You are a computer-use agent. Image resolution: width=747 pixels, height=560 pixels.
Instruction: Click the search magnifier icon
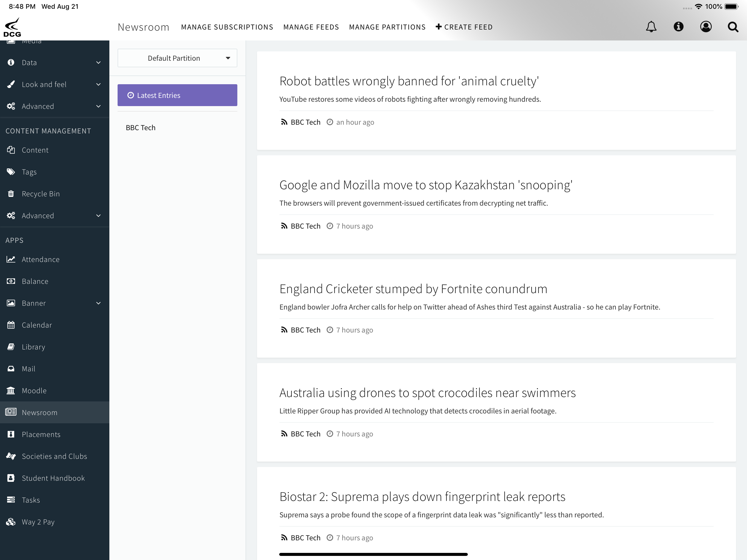pyautogui.click(x=733, y=27)
